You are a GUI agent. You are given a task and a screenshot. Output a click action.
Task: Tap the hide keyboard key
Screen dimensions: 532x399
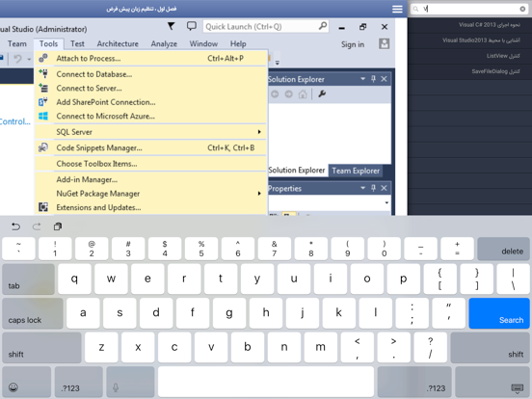[492, 382]
